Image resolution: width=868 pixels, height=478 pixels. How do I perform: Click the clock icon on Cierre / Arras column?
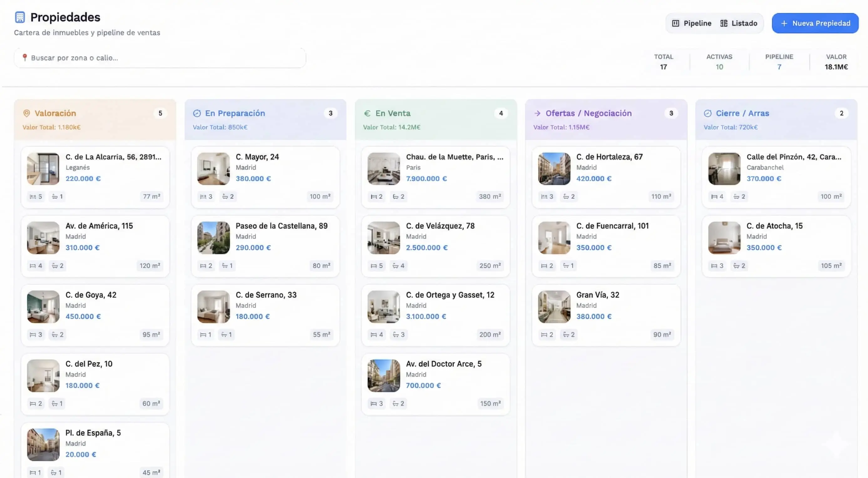click(708, 113)
